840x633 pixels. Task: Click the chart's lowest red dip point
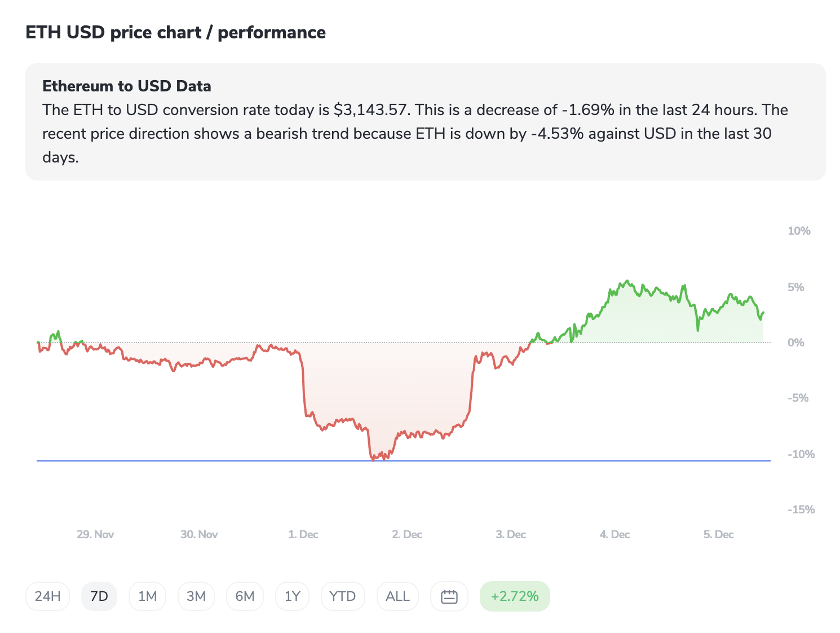tap(373, 460)
